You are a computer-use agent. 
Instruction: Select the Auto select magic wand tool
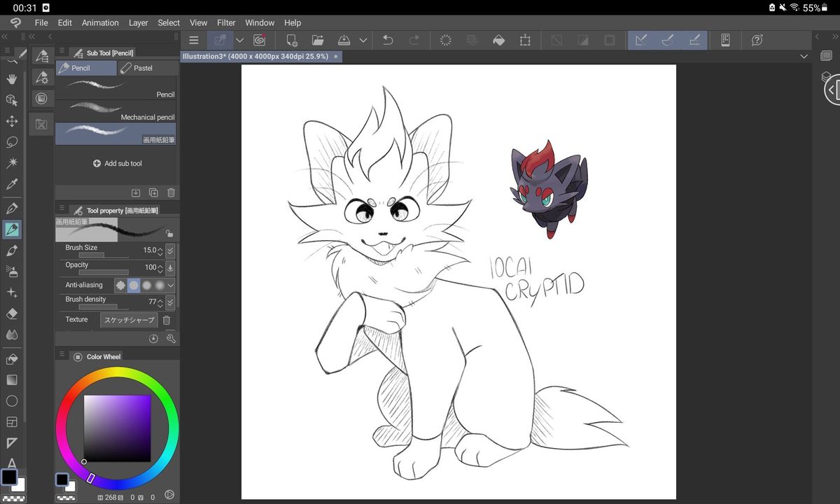tap(12, 163)
